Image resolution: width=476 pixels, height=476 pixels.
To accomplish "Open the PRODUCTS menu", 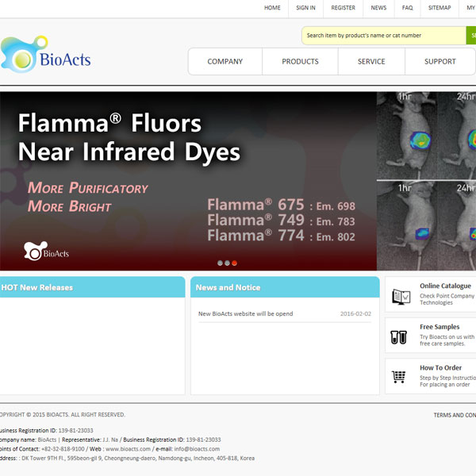I will click(300, 61).
